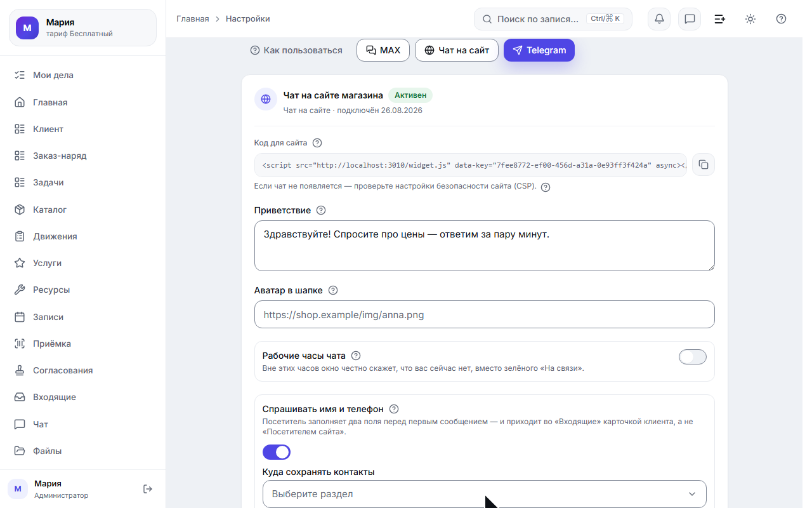Open Движения in sidebar
The height and width of the screenshot is (508, 812).
(x=83, y=236)
